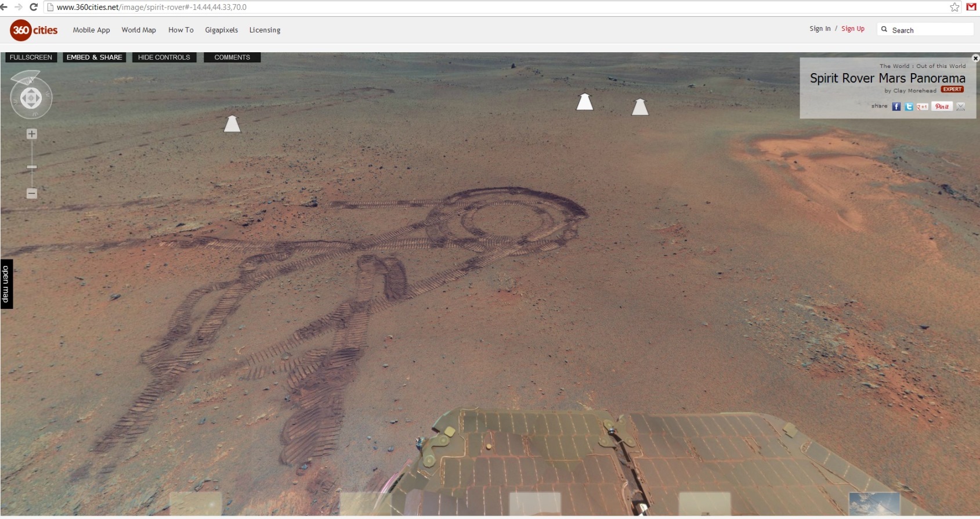Viewport: 980px width, 519px height.
Task: Open the COMMENTS panel
Action: point(232,57)
